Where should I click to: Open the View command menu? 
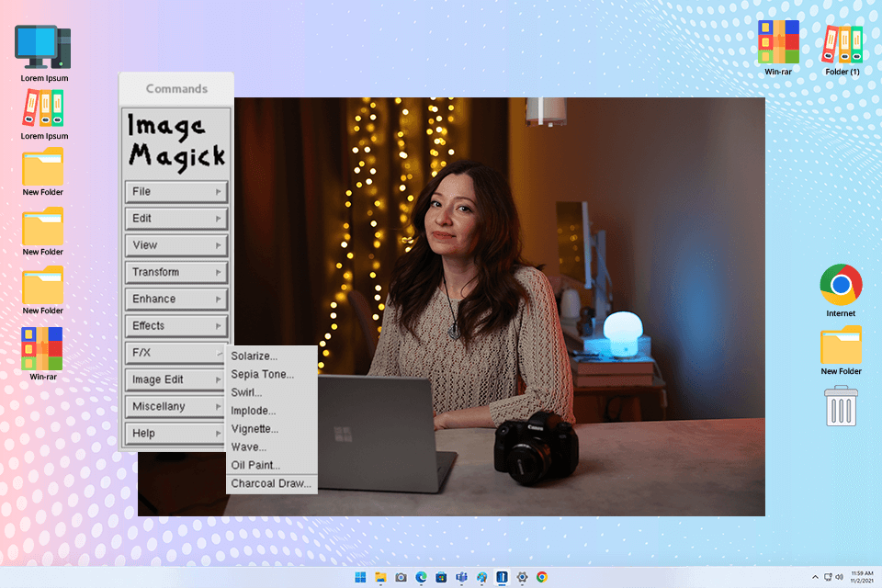coord(176,245)
